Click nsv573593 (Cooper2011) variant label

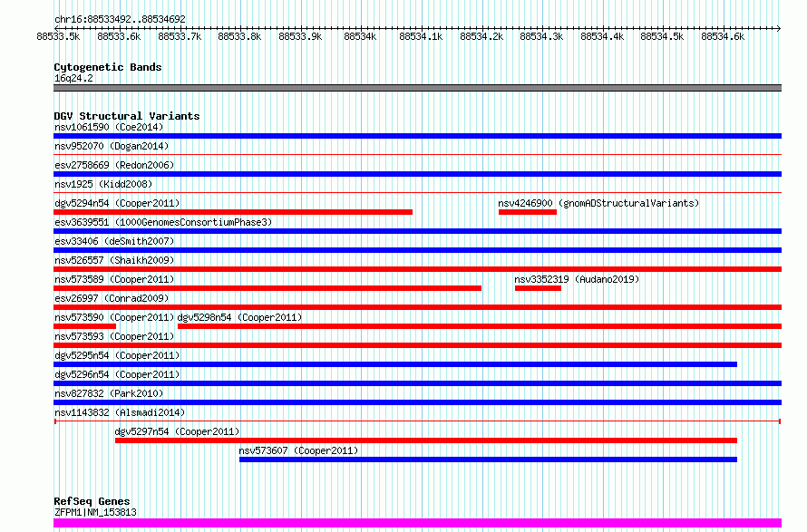pos(114,336)
